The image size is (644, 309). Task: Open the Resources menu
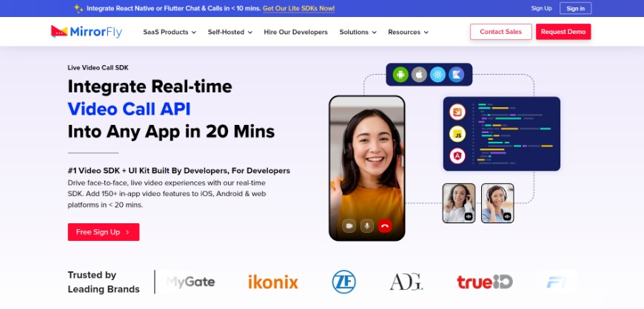(409, 32)
